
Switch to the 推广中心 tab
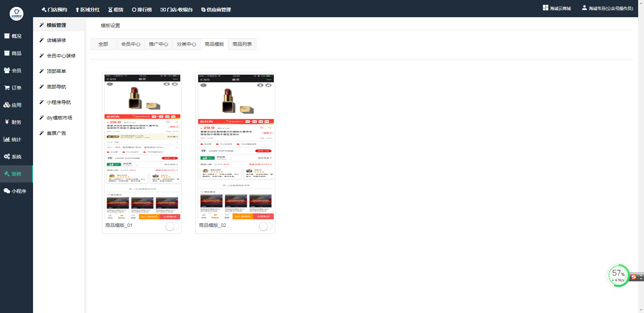159,44
